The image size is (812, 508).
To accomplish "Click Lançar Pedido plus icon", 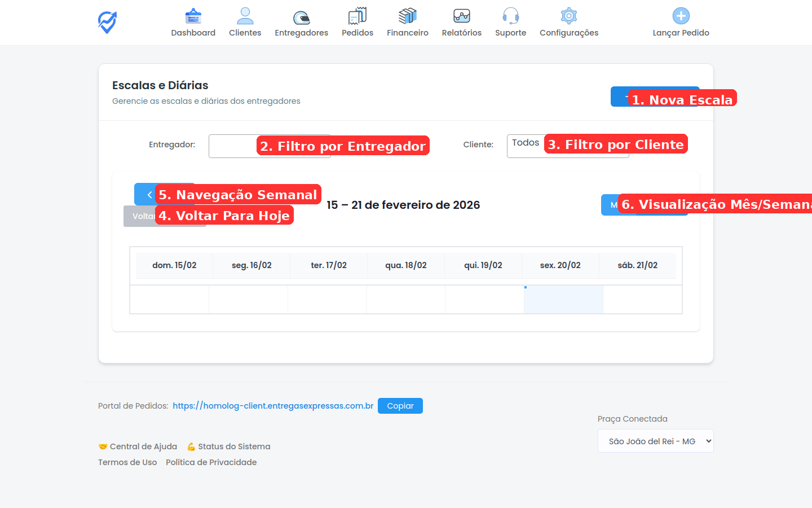I will [x=681, y=16].
